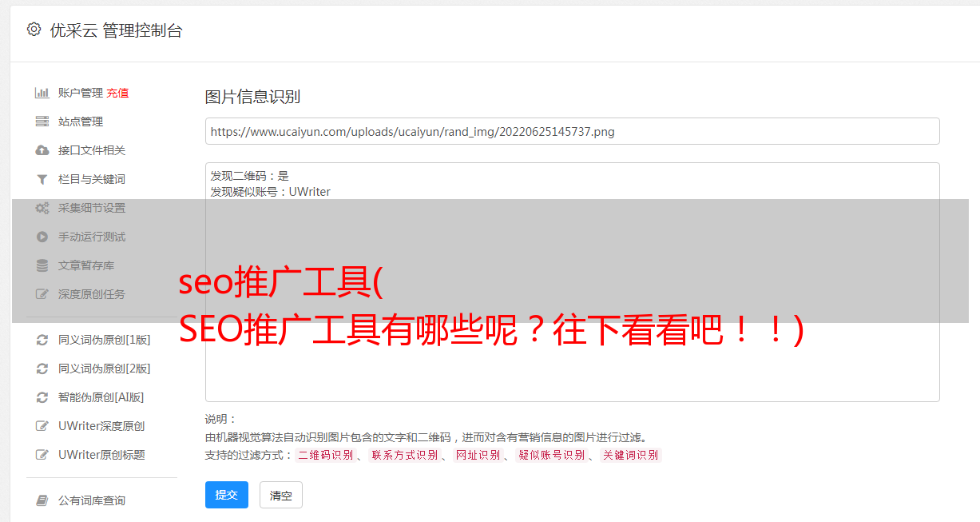Click the 联系方式识别 tag
Image resolution: width=980 pixels, height=522 pixels.
point(404,455)
